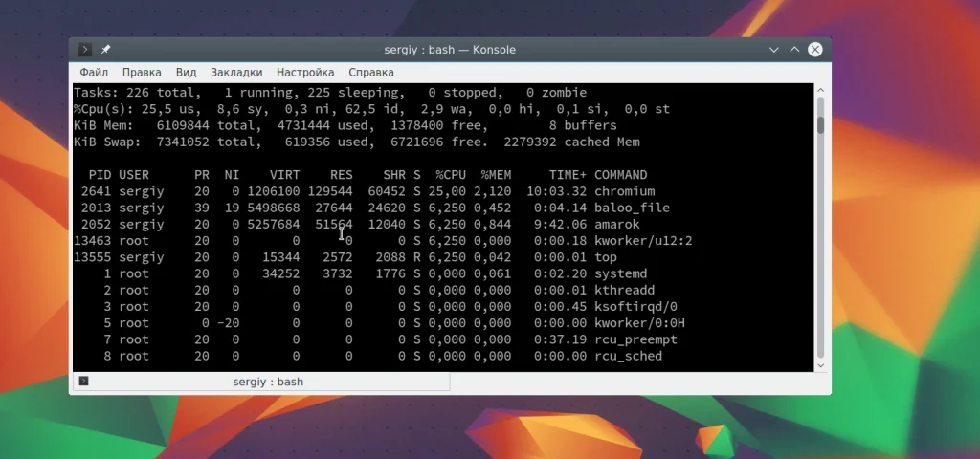Open the Правка menu

click(142, 73)
